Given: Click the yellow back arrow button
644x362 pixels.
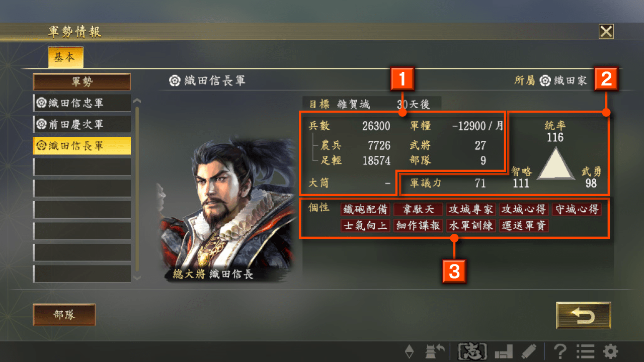Looking at the screenshot, I should pos(584,316).
